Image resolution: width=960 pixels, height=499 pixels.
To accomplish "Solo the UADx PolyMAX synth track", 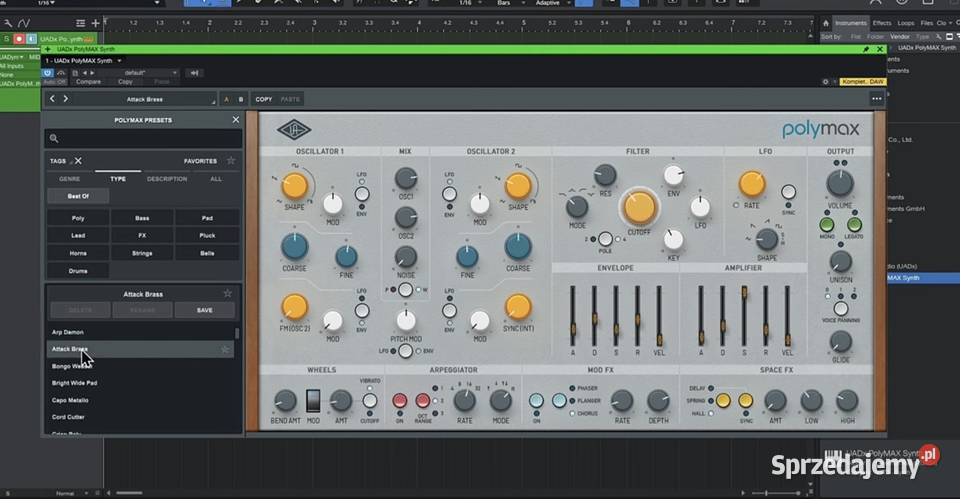I will pyautogui.click(x=7, y=39).
